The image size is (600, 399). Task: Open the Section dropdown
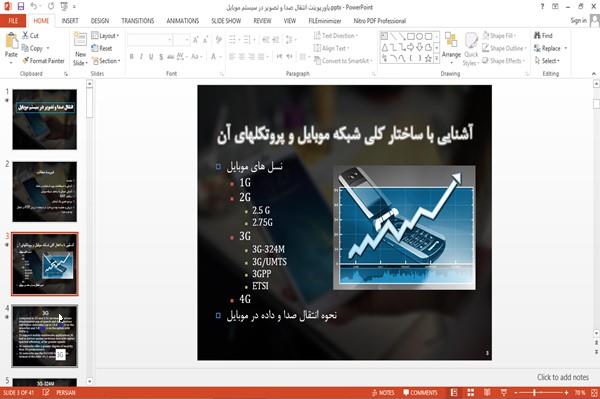click(106, 61)
